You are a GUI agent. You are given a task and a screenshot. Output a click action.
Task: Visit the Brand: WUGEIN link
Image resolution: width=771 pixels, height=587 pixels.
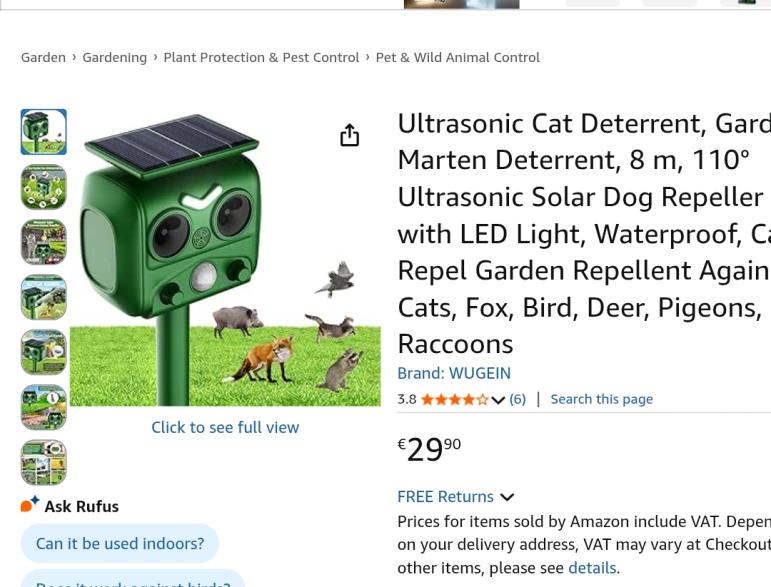click(x=454, y=373)
